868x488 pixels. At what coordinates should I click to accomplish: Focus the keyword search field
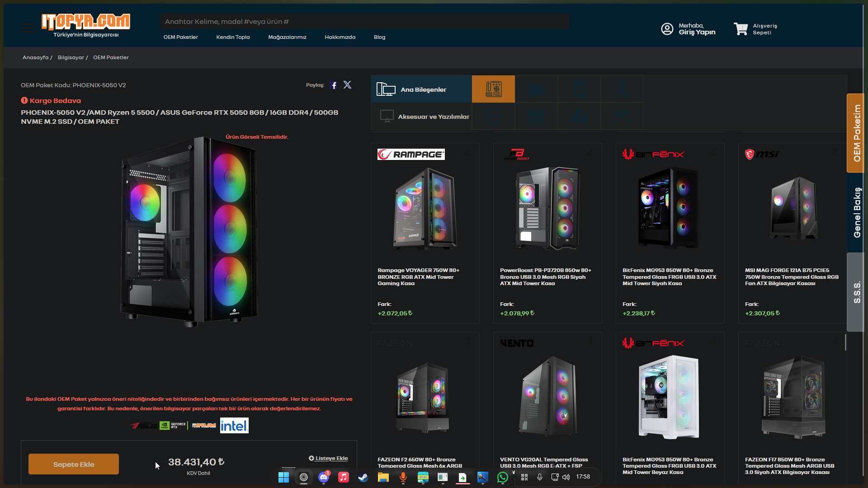(x=364, y=21)
